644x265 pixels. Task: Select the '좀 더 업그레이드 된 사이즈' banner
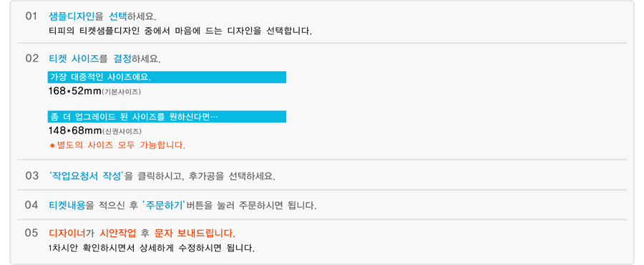point(167,117)
